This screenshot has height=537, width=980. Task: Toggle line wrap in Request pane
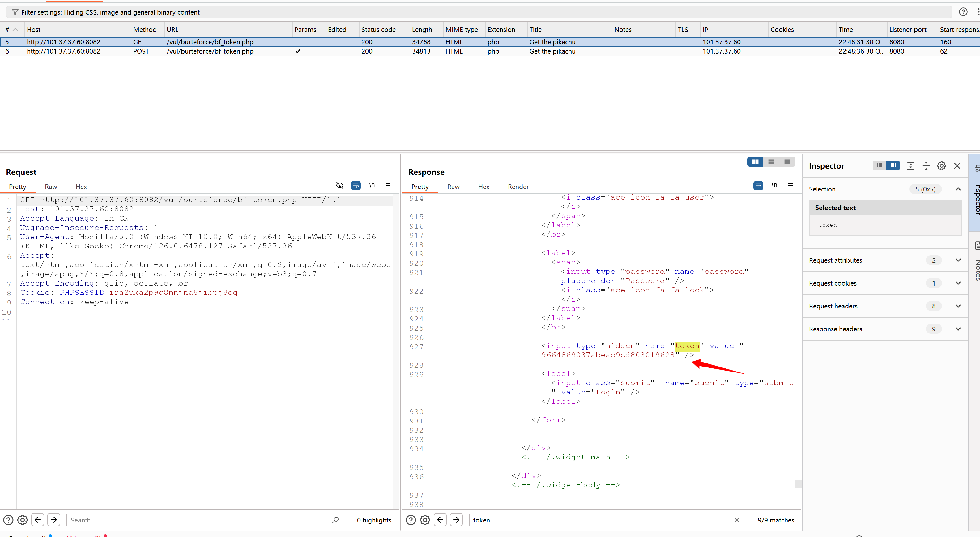tap(355, 185)
